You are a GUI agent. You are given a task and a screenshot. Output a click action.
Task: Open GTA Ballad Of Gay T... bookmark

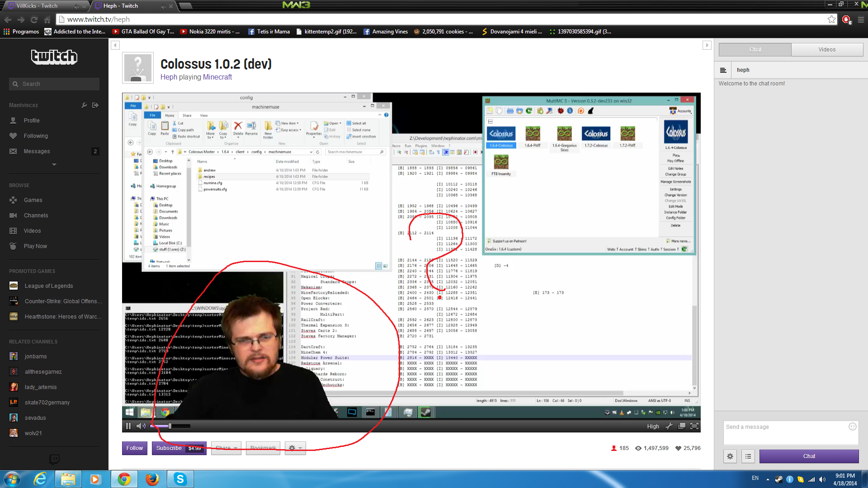(143, 32)
